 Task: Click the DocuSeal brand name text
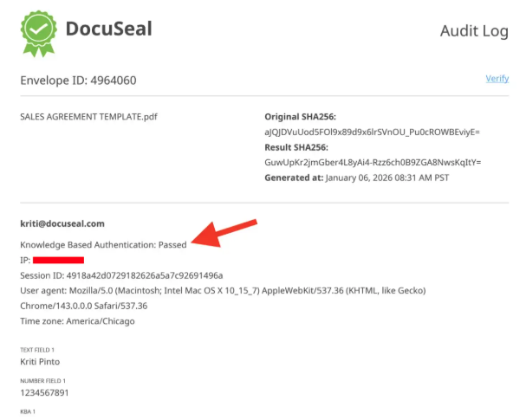(x=108, y=29)
